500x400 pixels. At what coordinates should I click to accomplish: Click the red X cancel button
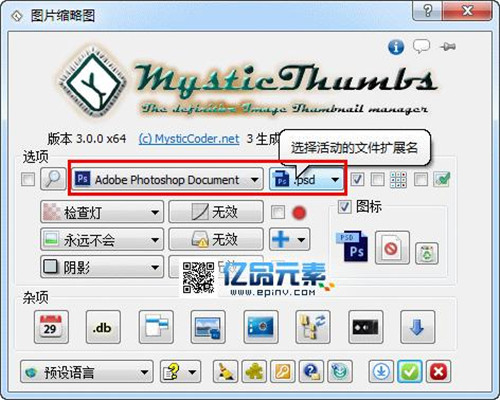[438, 371]
